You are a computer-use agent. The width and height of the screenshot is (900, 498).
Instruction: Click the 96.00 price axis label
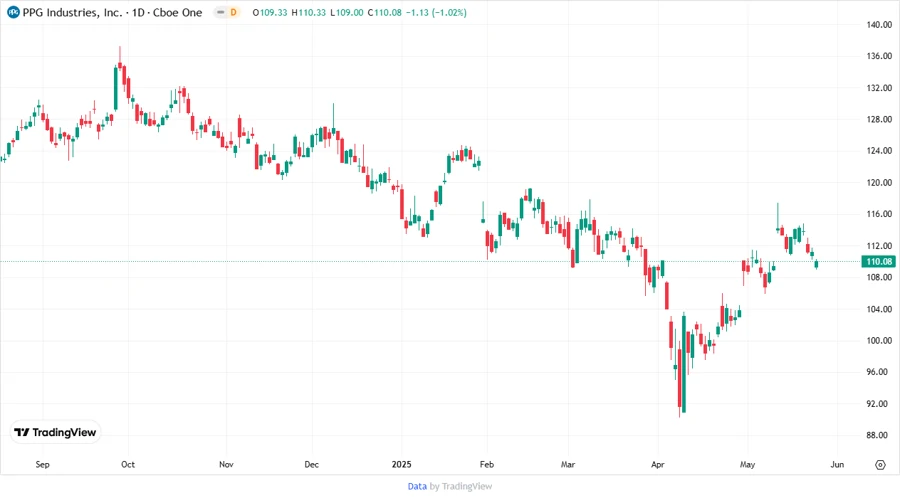tap(879, 372)
